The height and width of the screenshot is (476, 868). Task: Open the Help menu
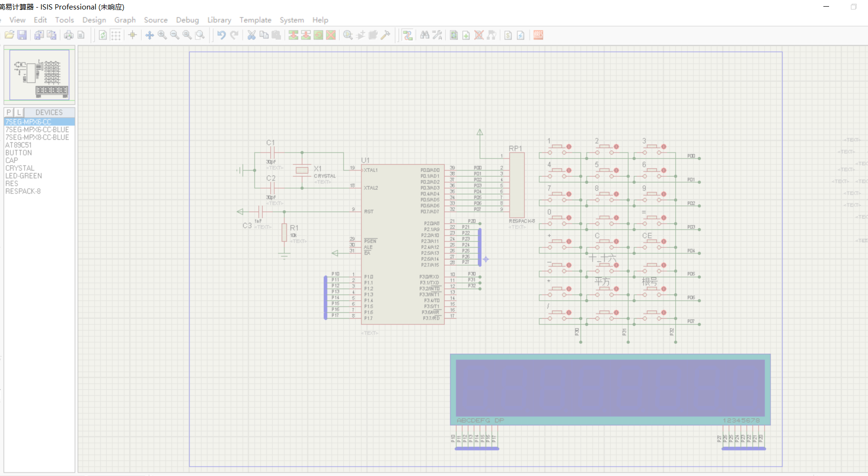click(320, 20)
